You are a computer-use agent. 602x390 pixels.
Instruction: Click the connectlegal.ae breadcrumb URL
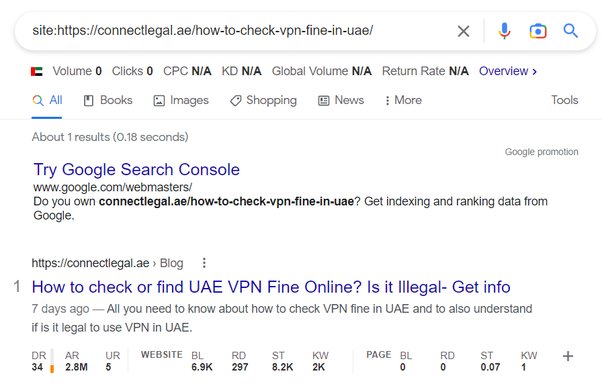90,263
